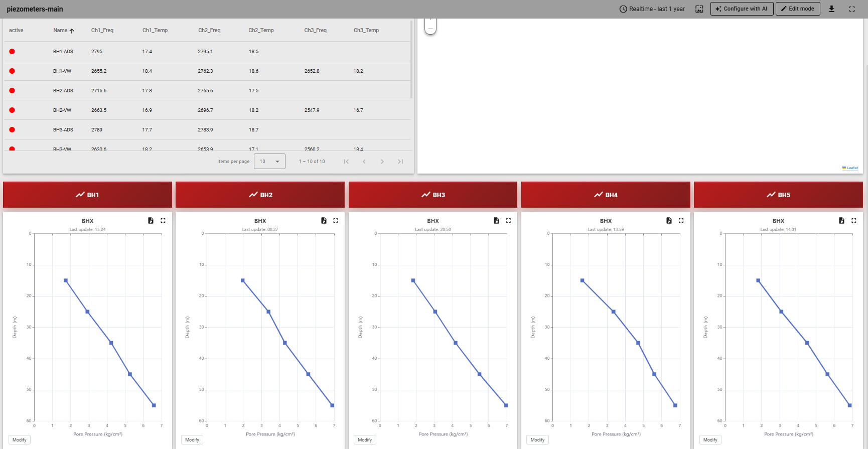Click Modify under the BH5 chart

[x=710, y=440]
